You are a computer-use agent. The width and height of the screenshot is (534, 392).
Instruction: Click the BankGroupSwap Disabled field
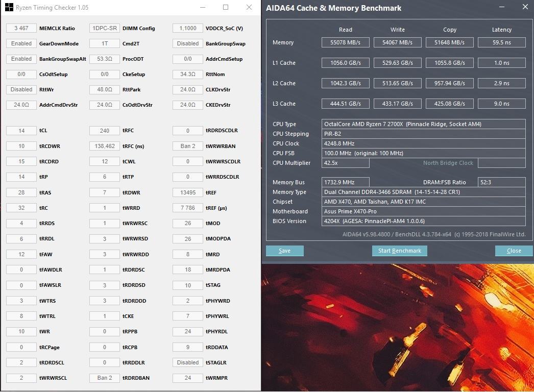(x=188, y=43)
